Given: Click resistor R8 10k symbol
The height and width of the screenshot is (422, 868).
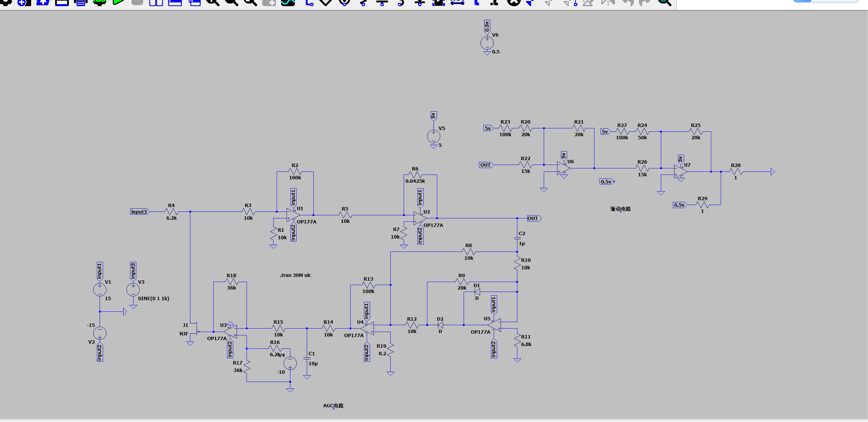Looking at the screenshot, I should 468,252.
